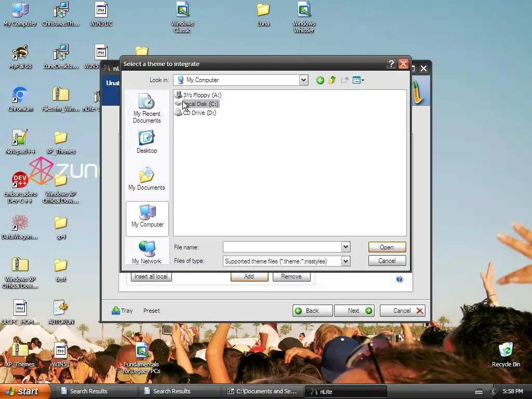Select the AUTORUN desktop file
This screenshot has height=399, width=532.
pos(61,312)
